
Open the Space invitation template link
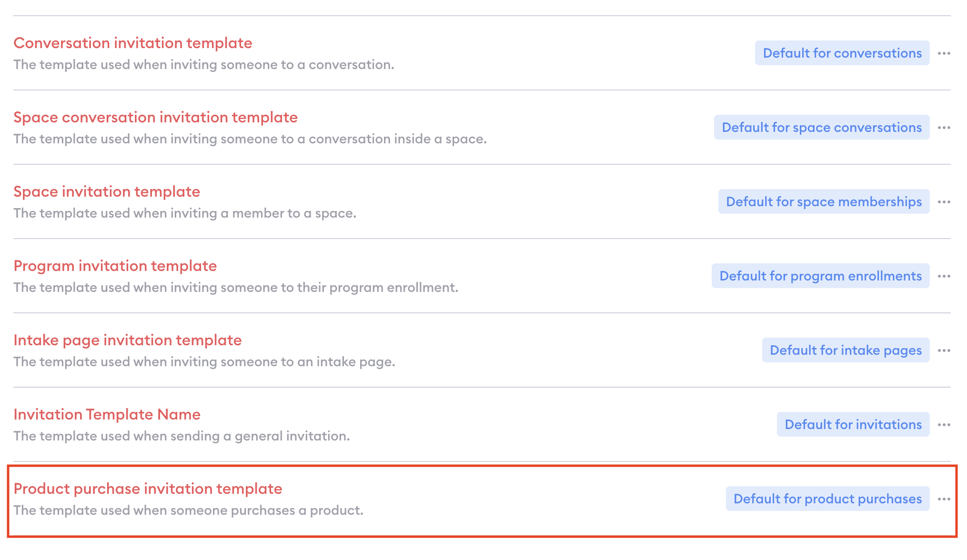point(107,191)
